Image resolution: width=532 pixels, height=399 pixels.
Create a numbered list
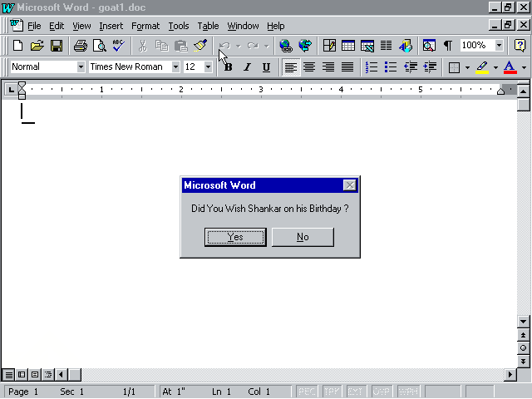(372, 67)
